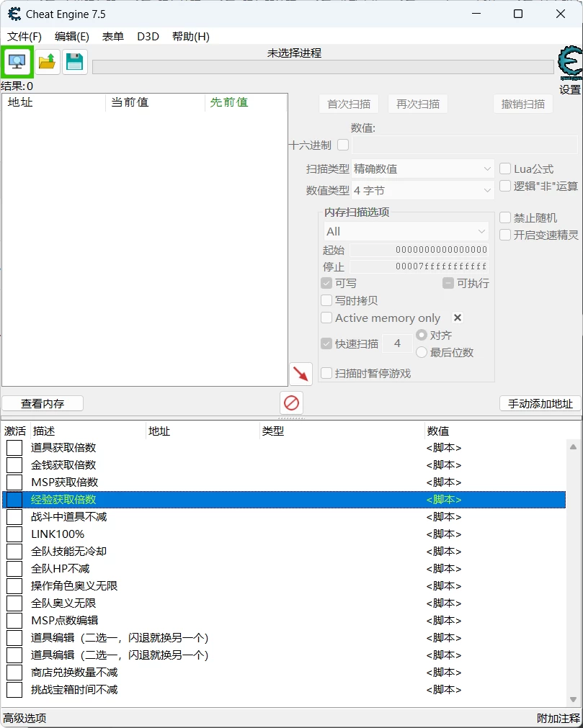Select the 最后位数 radio button
The image size is (583, 728).
point(422,352)
